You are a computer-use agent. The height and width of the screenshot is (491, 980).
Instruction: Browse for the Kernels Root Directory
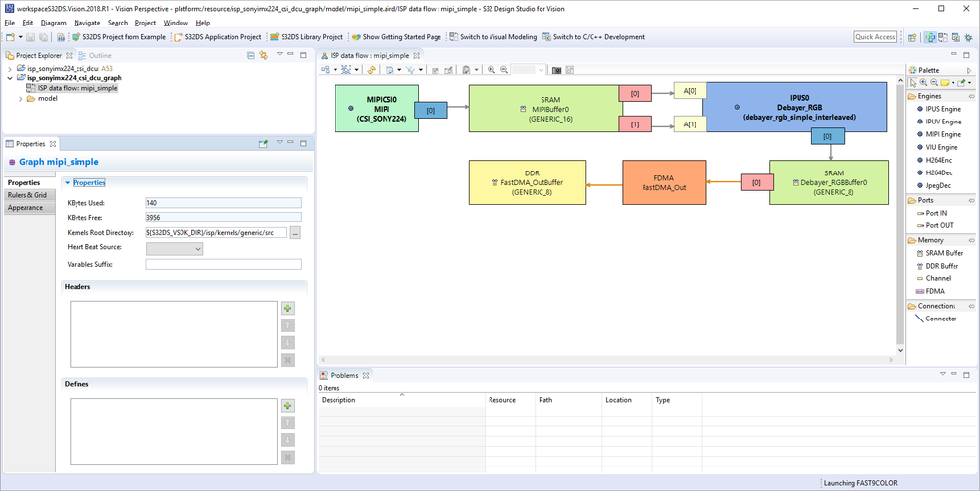pos(295,233)
